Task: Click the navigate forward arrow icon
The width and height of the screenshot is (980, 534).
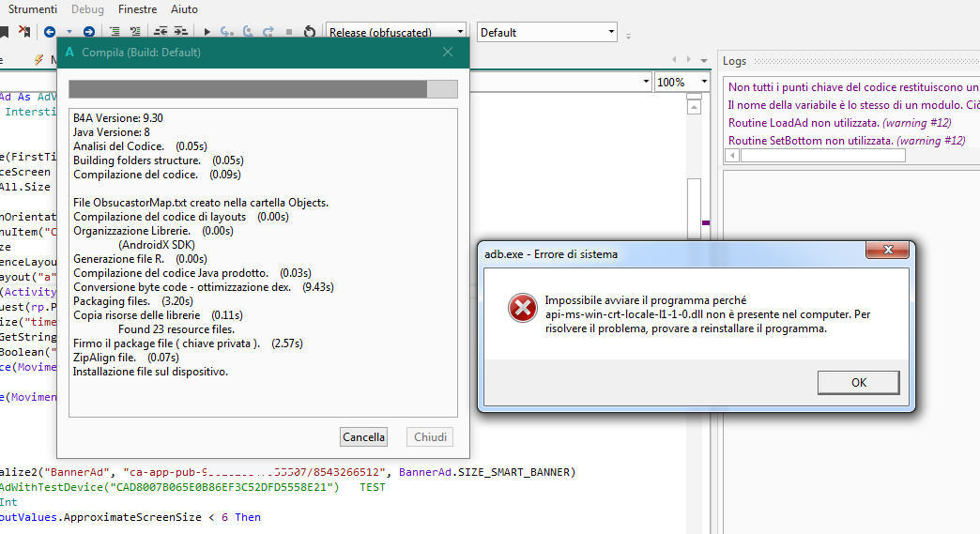Action: point(88,32)
